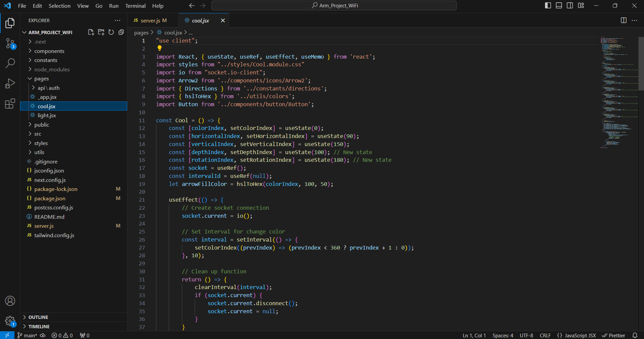
Task: Open Run and Debug view
Action: (10, 83)
